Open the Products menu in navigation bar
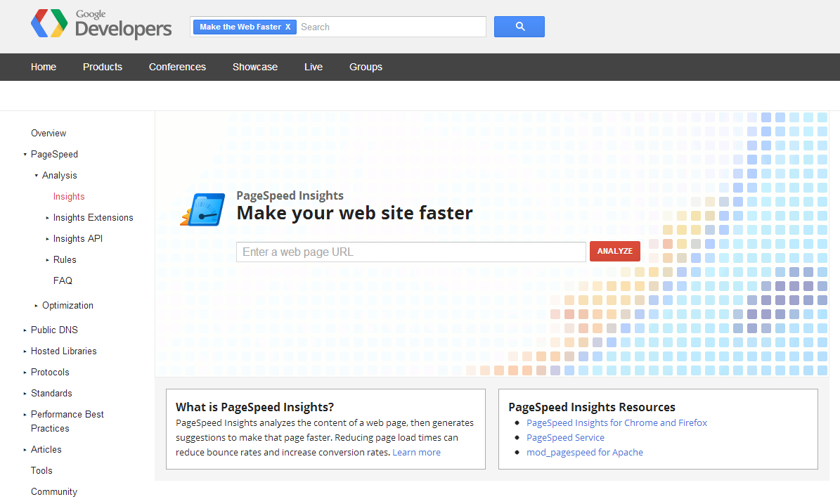Screen dimensions: 840x504 click(103, 67)
